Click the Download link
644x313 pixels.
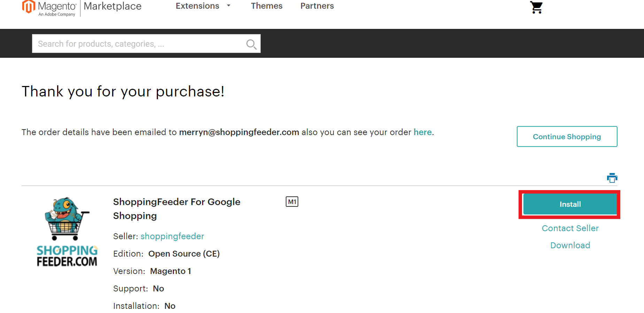[x=570, y=245]
